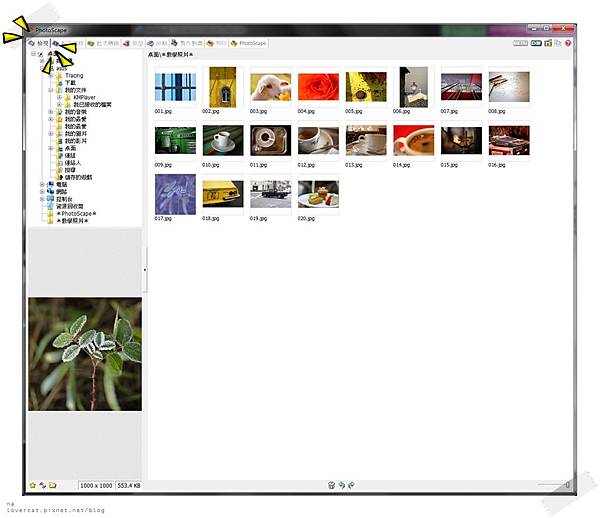This screenshot has width=600, height=518.
Task: Click the file name 019.jpg
Action: (x=258, y=218)
